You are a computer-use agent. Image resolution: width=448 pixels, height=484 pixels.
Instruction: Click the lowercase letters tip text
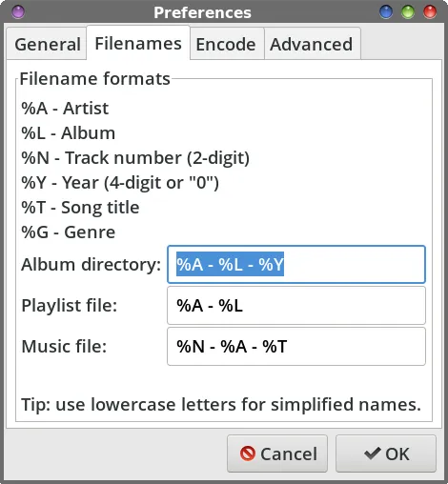pos(221,404)
